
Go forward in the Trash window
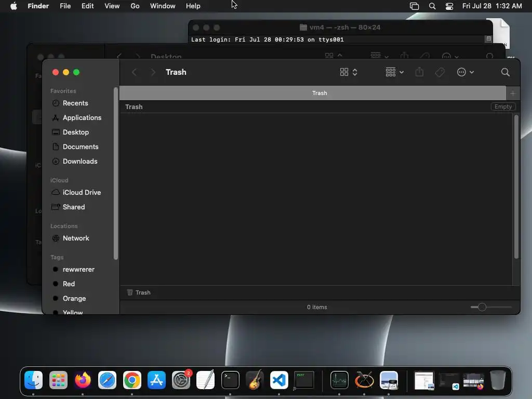click(153, 72)
